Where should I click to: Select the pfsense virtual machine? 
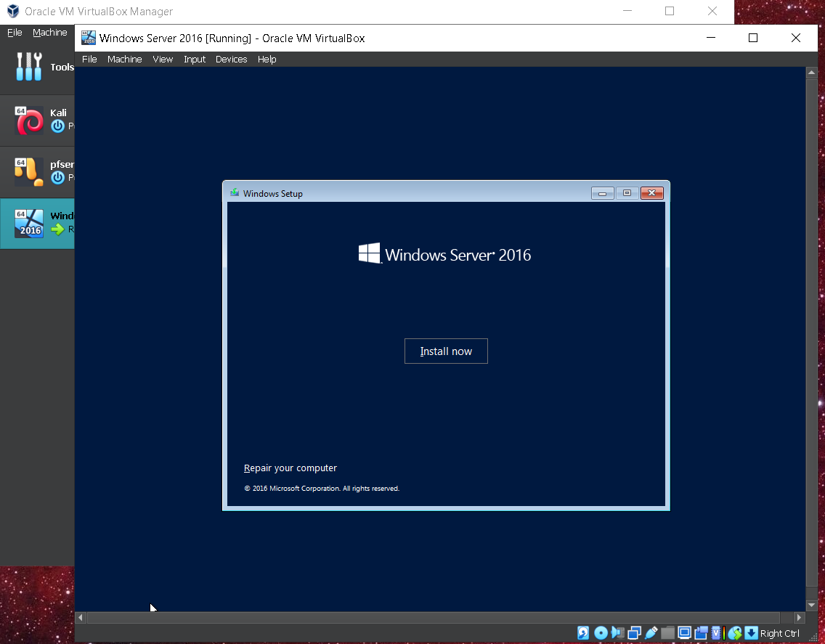36,171
